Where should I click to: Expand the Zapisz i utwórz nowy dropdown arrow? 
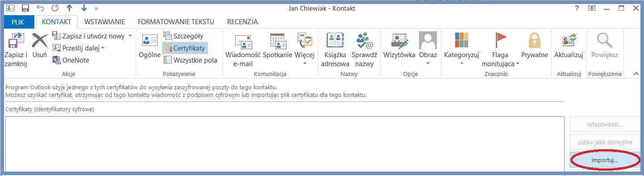click(x=130, y=36)
